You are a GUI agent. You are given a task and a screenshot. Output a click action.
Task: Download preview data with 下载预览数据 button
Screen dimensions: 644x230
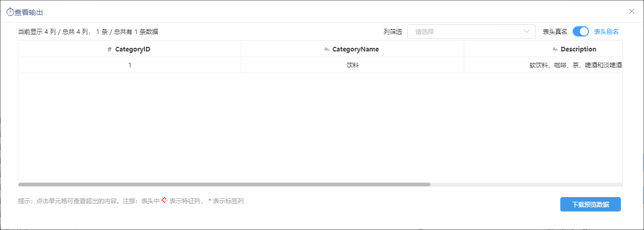coord(591,204)
